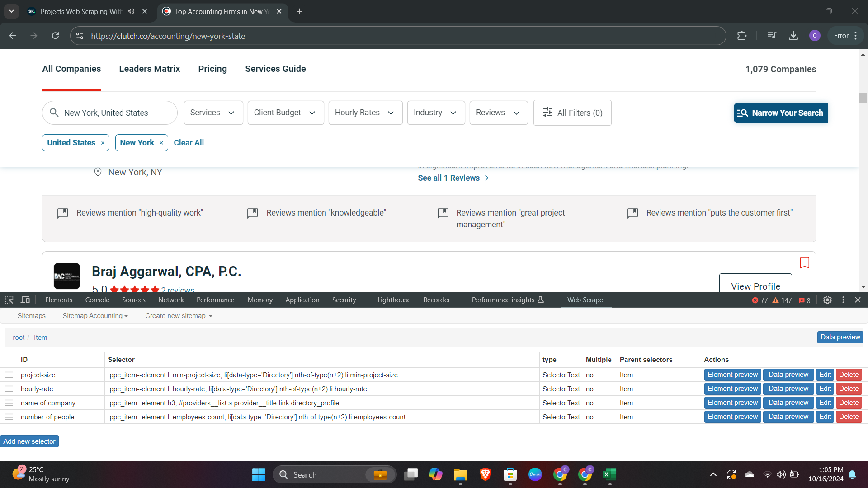Expand the Hourly Rates filter dropdown
Viewport: 868px width, 488px height.
coord(365,113)
